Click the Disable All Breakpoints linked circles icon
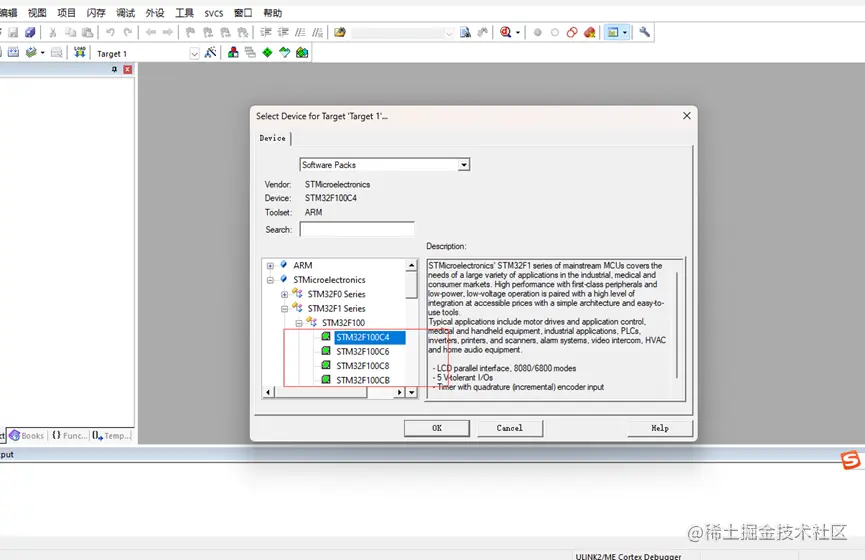The width and height of the screenshot is (865, 560). [x=572, y=33]
